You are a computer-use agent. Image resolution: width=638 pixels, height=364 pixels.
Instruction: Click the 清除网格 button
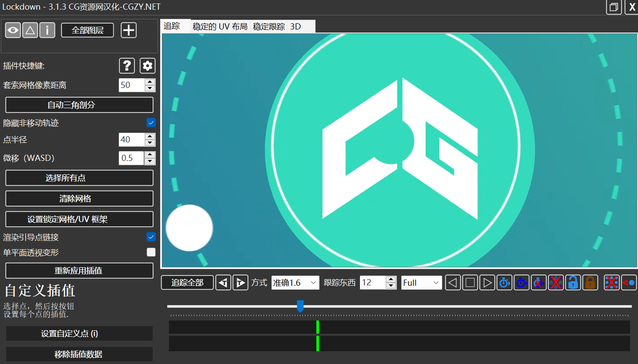(x=79, y=199)
